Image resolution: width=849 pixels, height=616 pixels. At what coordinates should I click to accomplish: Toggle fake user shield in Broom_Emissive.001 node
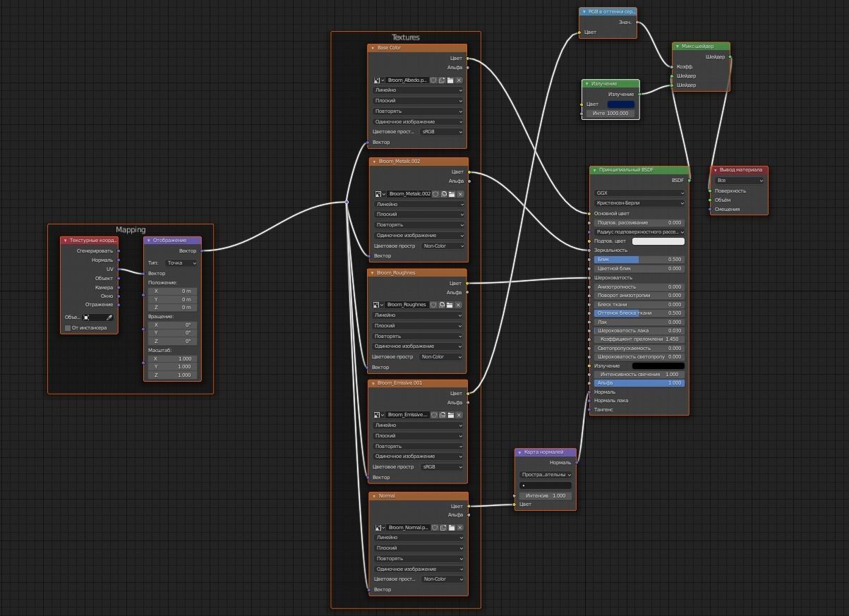point(434,415)
